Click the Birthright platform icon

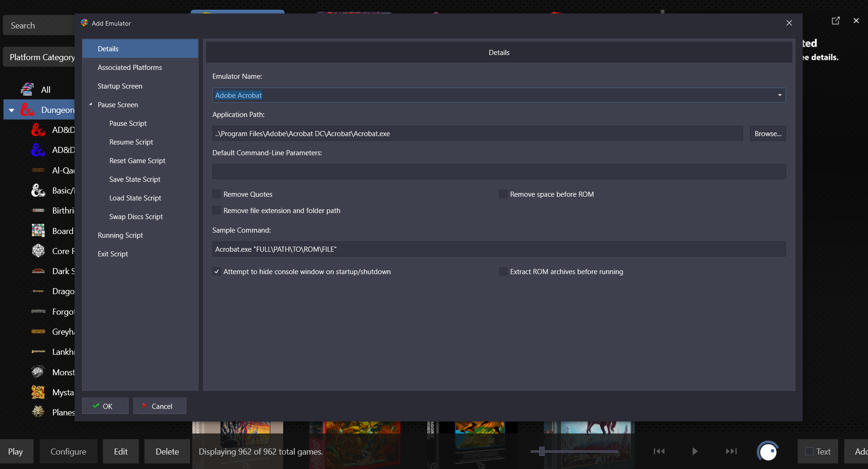pyautogui.click(x=38, y=210)
